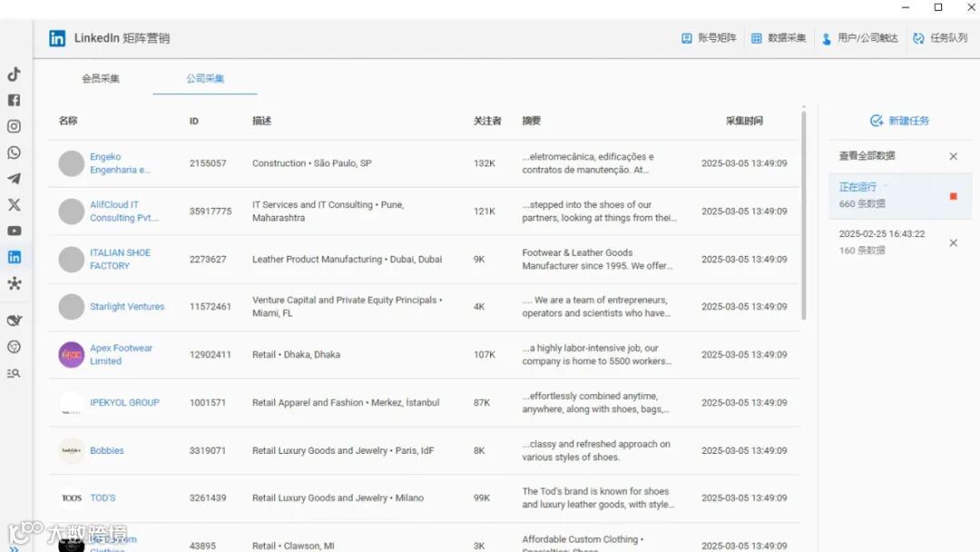
Task: Open Bobbies company link
Action: (x=107, y=450)
